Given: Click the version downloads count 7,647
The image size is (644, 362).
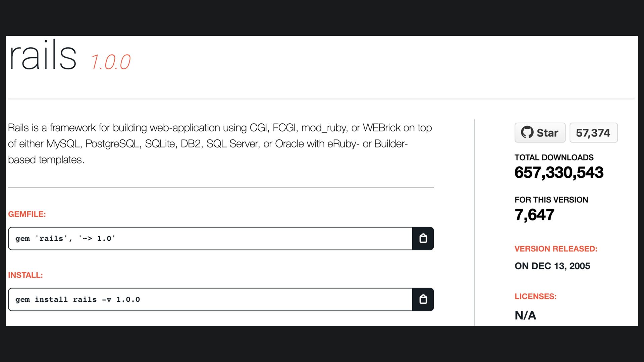Looking at the screenshot, I should [x=535, y=215].
